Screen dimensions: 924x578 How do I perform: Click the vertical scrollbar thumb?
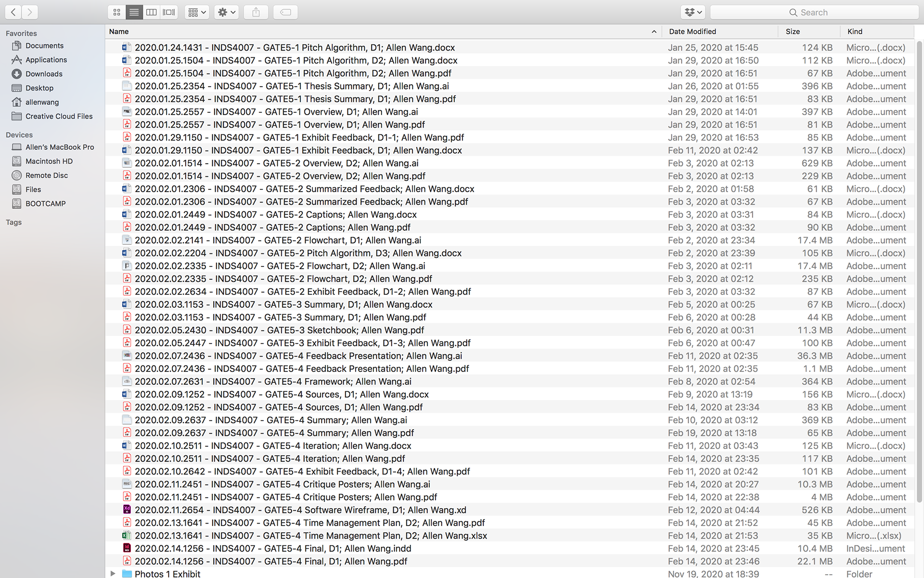pyautogui.click(x=919, y=273)
